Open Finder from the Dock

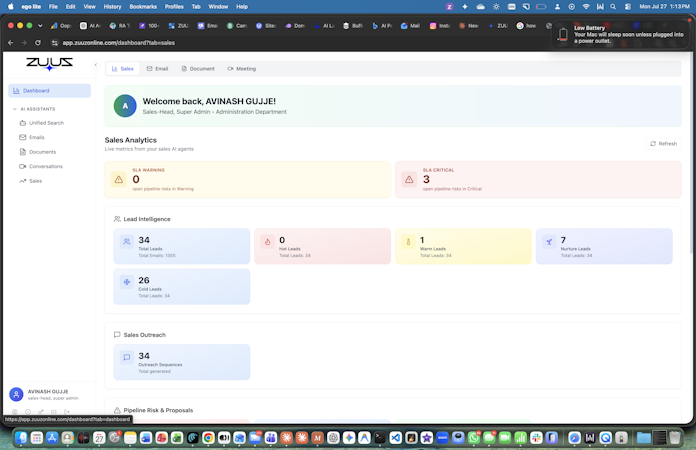(x=21, y=438)
